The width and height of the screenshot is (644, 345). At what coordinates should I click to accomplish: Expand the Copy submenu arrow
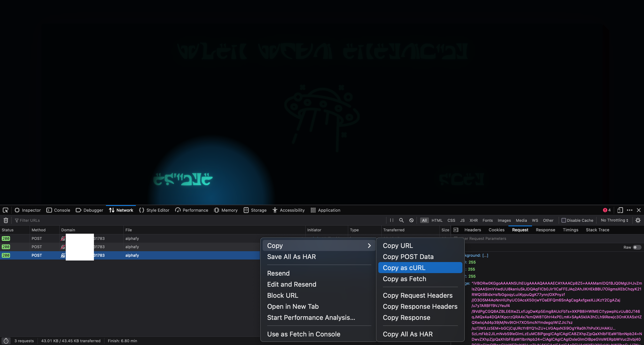click(369, 246)
